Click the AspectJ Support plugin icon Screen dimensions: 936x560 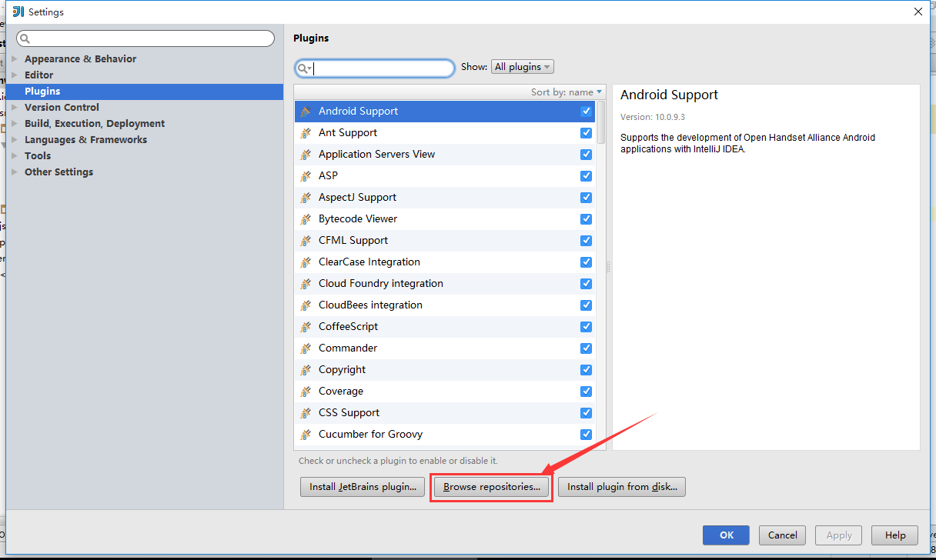click(x=306, y=198)
